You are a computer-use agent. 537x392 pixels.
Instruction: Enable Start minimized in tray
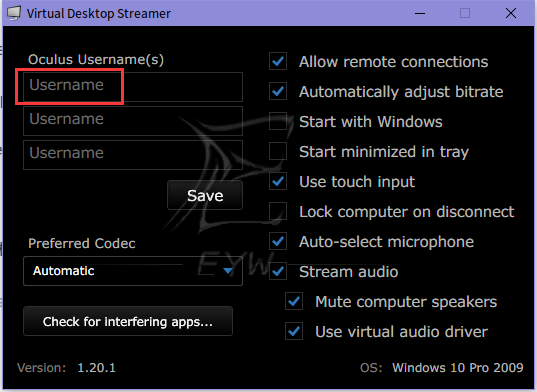tap(278, 151)
